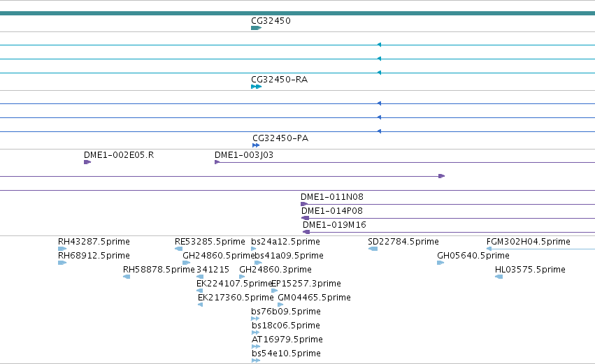
Task: Click the GH05640.5prime EST arrow
Action: coord(440,263)
